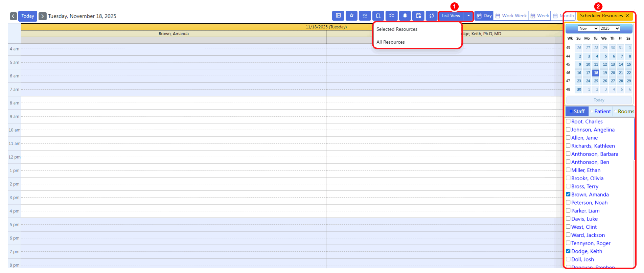Click the add-appointment calendar plus icon
The height and width of the screenshot is (273, 644).
pyautogui.click(x=378, y=16)
